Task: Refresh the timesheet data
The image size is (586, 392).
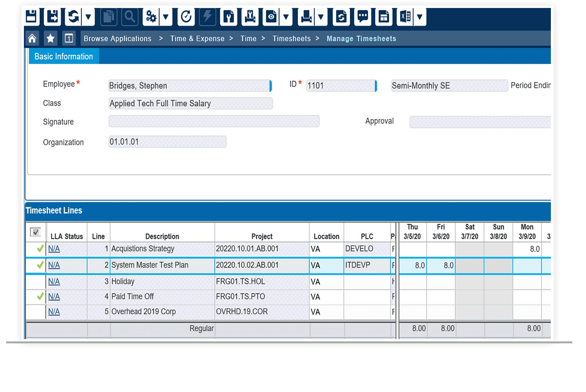Action: 74,16
